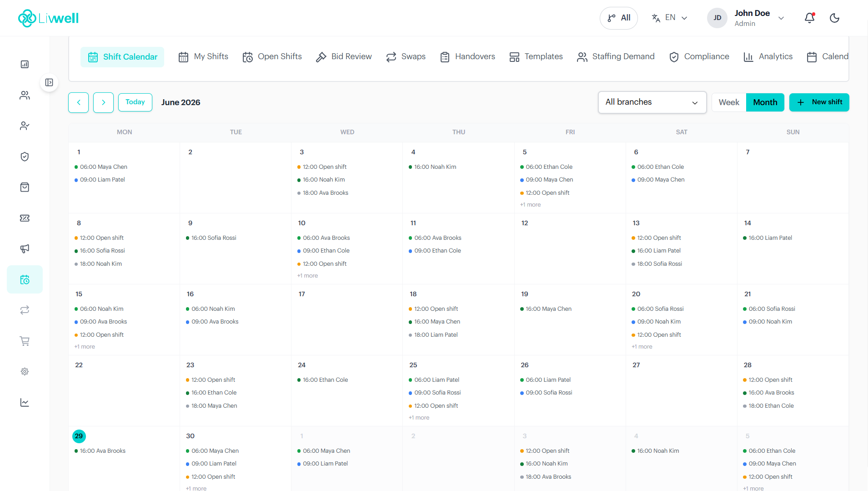
Task: Open the megaphone announcements icon in sidebar
Action: [25, 249]
